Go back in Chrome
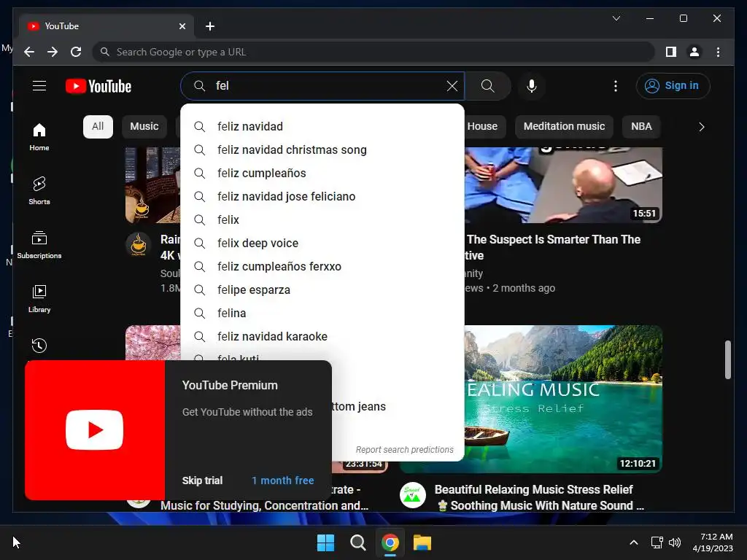The width and height of the screenshot is (747, 560). coord(29,52)
